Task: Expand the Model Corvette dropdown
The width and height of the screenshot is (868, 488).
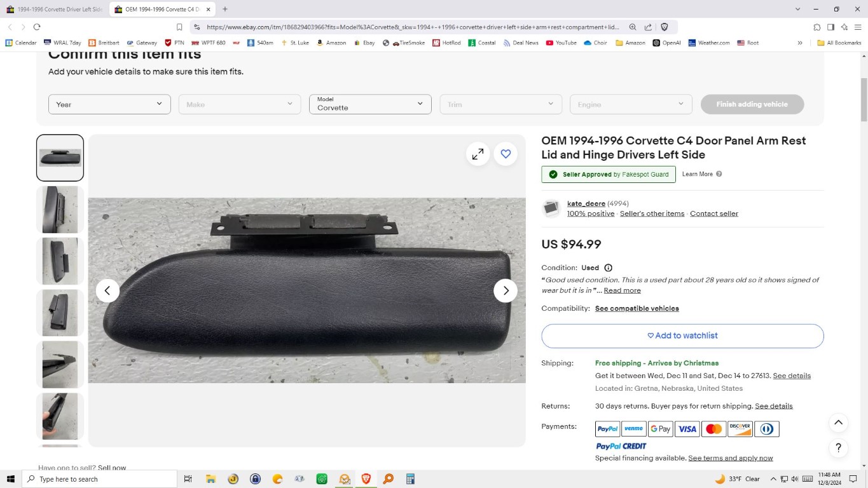Action: [x=370, y=104]
